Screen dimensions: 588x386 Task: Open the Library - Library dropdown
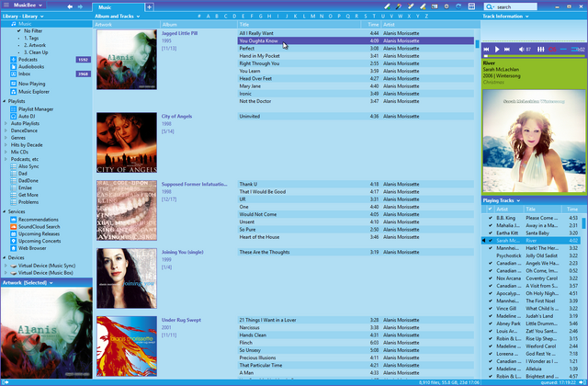tap(23, 17)
